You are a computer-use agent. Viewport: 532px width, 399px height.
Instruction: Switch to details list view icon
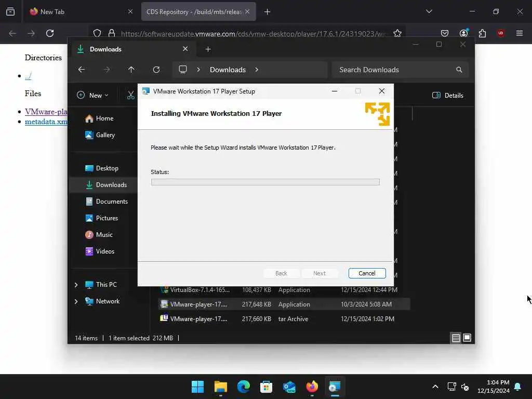click(456, 338)
